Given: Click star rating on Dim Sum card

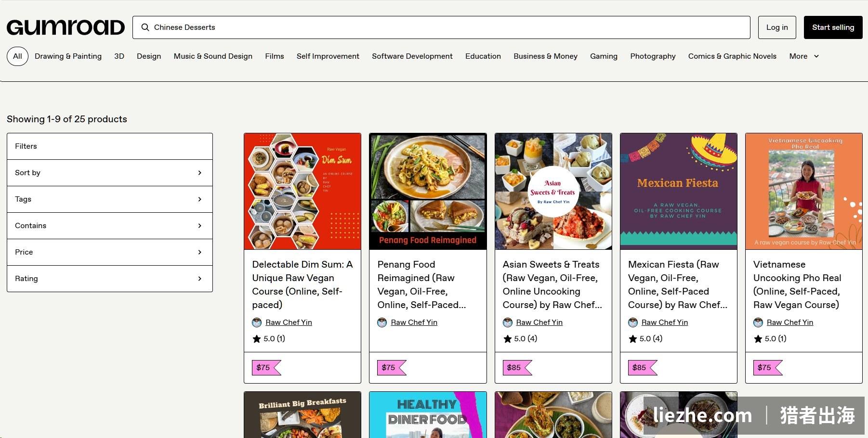Looking at the screenshot, I should coord(269,339).
